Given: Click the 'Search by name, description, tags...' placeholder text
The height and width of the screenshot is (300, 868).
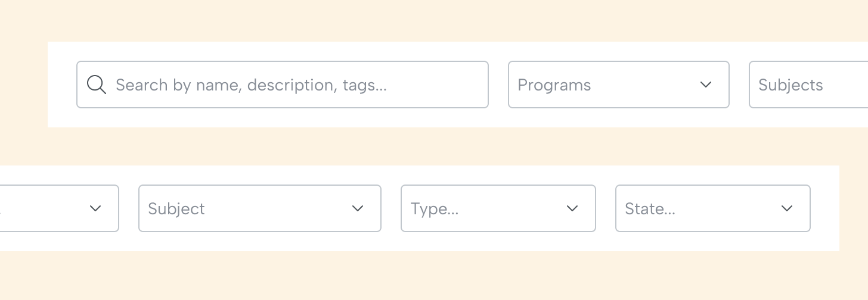Looking at the screenshot, I should 251,85.
